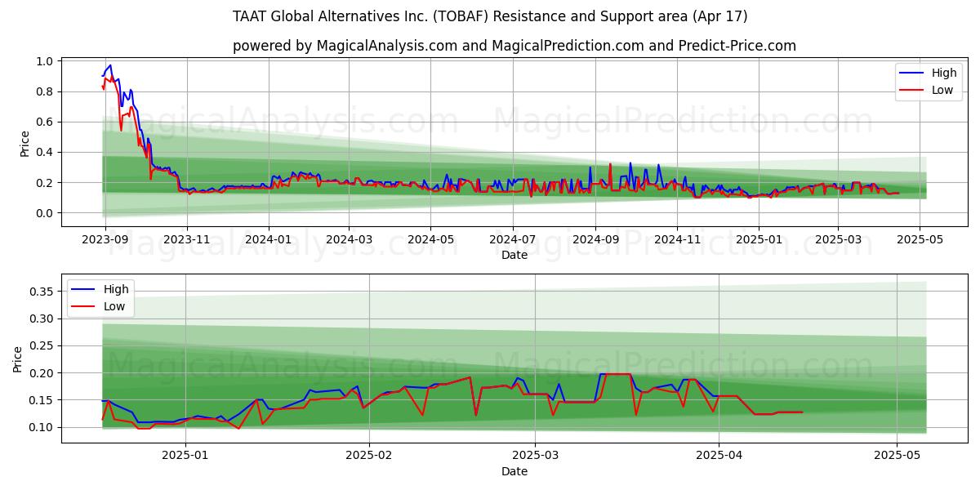Click the bottom chart '2025-02' tick label
The width and height of the screenshot is (980, 490).
(369, 456)
